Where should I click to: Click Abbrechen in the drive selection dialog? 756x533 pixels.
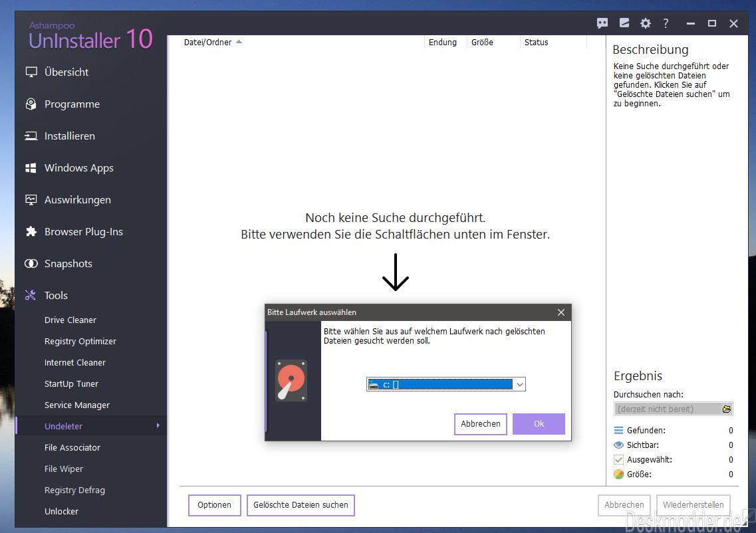point(481,424)
